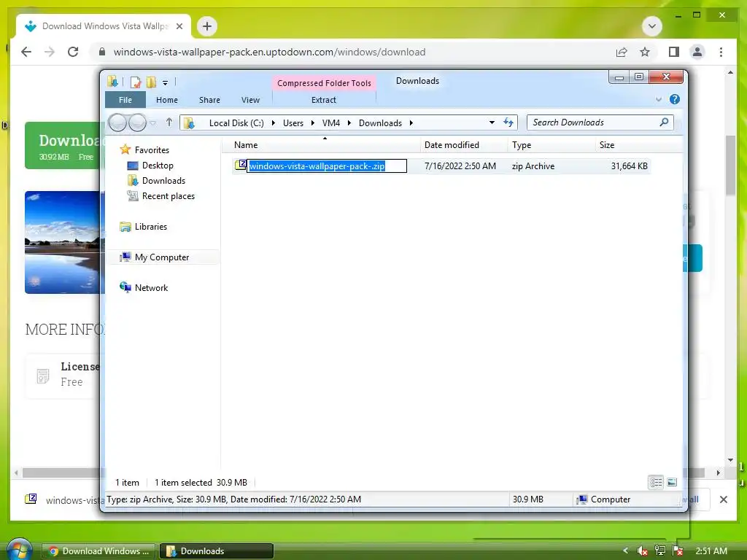The height and width of the screenshot is (560, 747).
Task: Go up one folder level arrow
Action: coord(169,122)
